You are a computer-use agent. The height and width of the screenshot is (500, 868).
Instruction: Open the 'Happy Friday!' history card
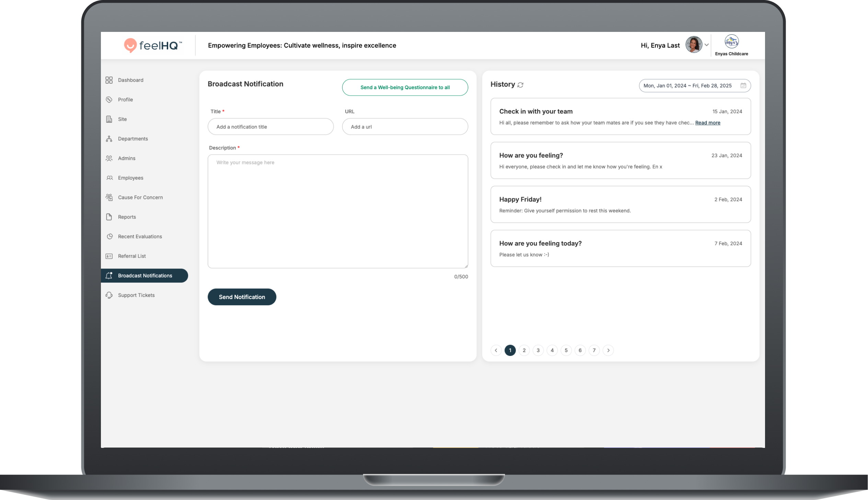click(x=620, y=204)
